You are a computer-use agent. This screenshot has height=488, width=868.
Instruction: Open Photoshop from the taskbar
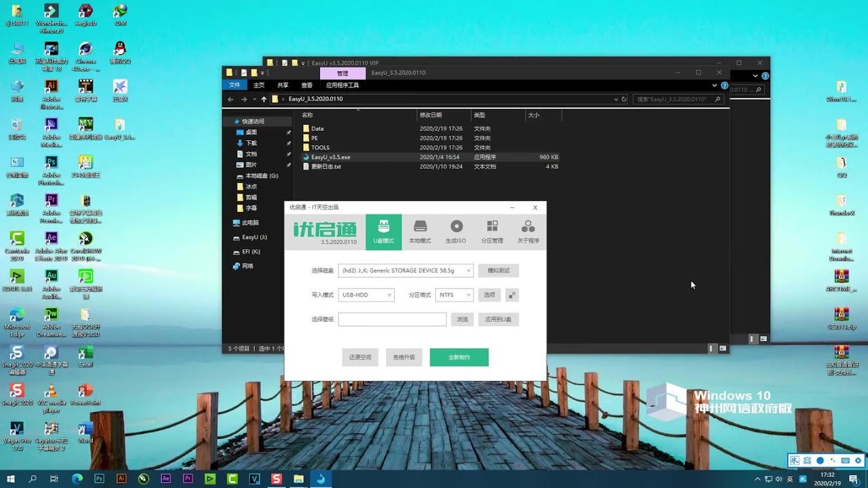(100, 479)
